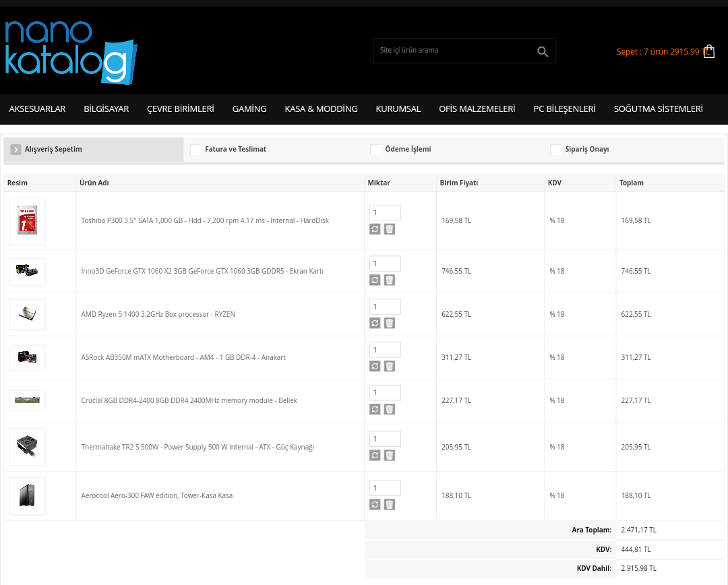Screen dimensions: 728x585
Task: Open the AMD Ryzen processor thumbnail
Action: coord(28,314)
